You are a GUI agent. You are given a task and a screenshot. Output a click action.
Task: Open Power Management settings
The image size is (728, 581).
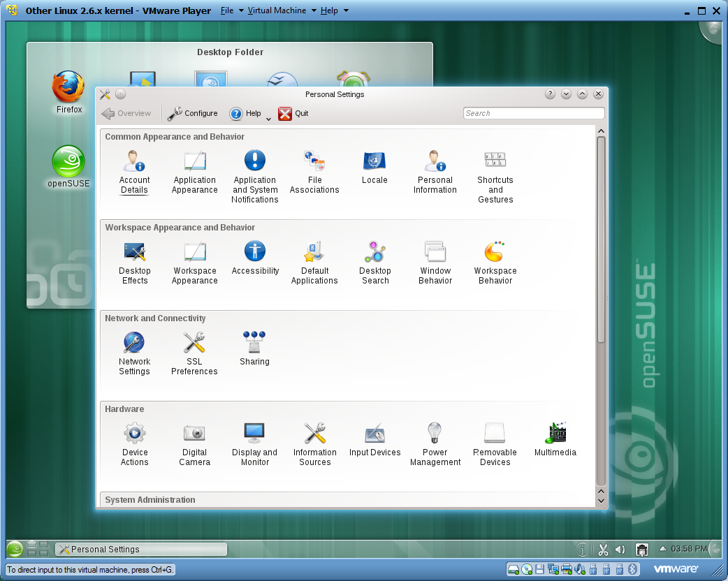(x=435, y=444)
